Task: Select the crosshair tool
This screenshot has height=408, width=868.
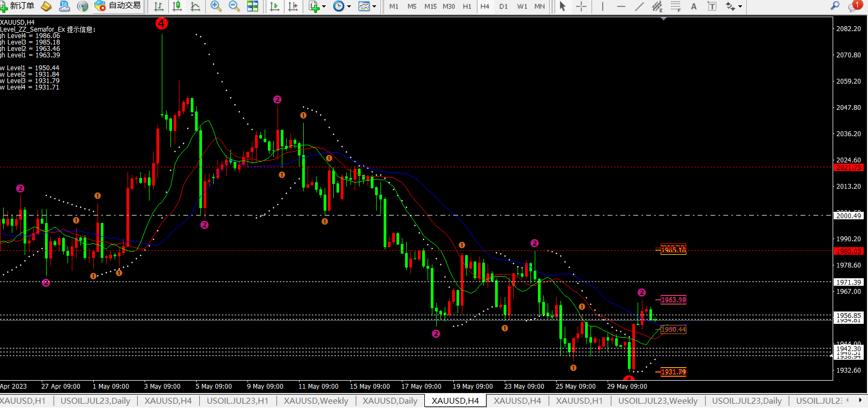Action: point(581,6)
